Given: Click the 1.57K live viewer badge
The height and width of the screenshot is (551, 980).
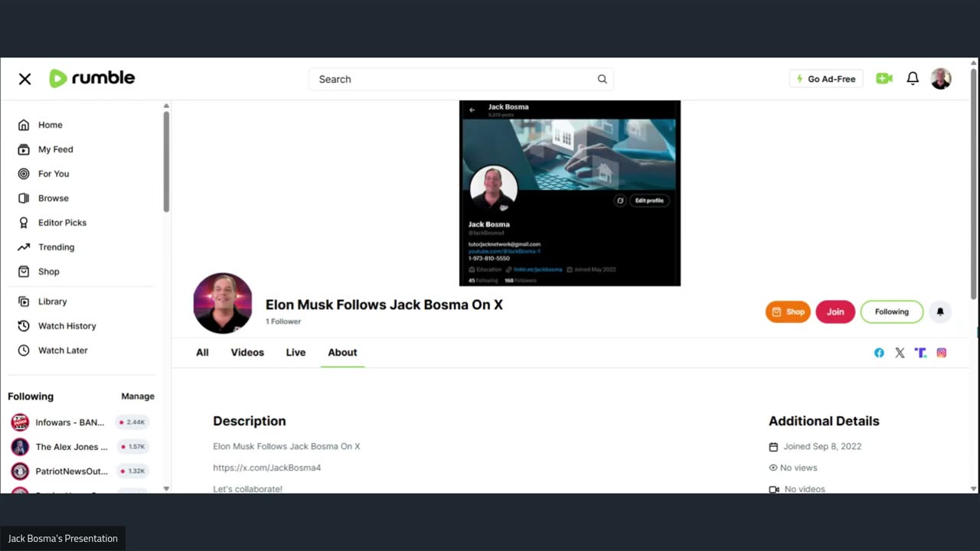Looking at the screenshot, I should (132, 447).
